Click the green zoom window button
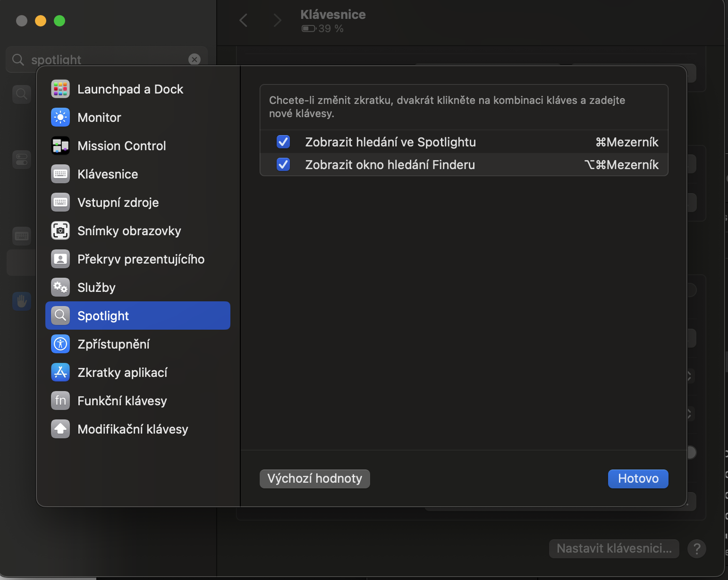Viewport: 728px width, 580px height. 59,21
